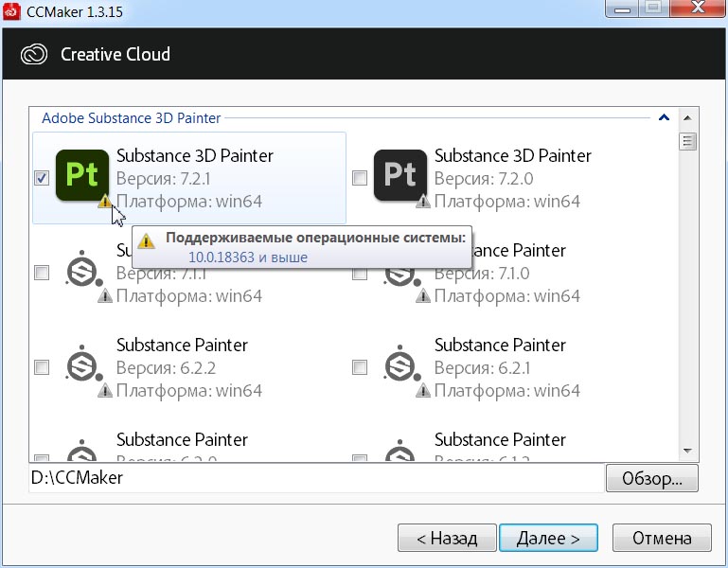The height and width of the screenshot is (568, 728).
Task: Click the Версия: 6.2.2 text
Action: coord(167,368)
